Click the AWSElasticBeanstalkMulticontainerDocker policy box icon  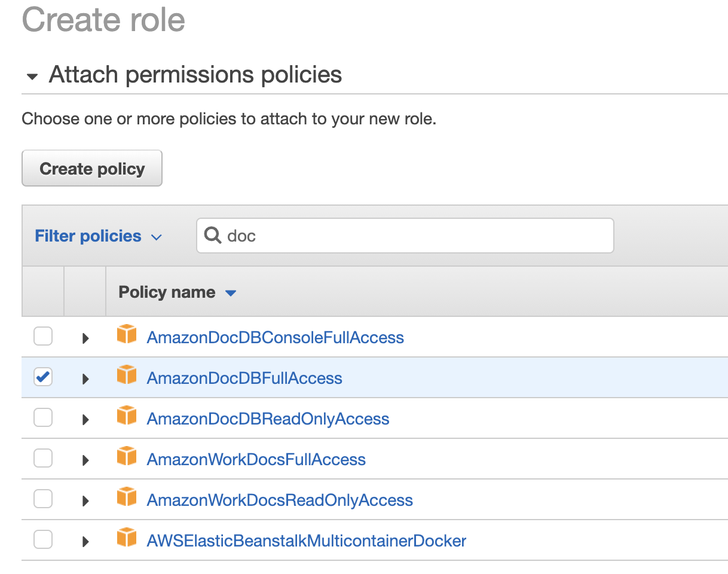click(127, 538)
